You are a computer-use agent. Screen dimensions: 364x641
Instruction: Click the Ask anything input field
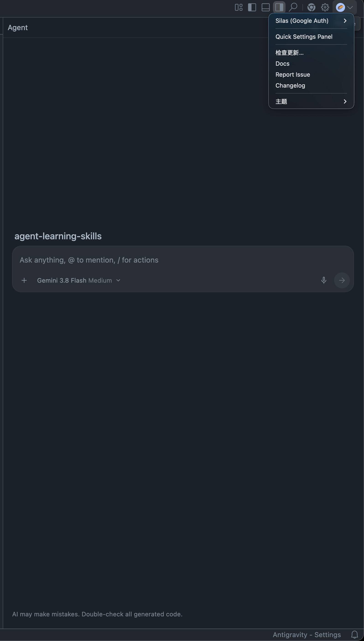(x=183, y=260)
